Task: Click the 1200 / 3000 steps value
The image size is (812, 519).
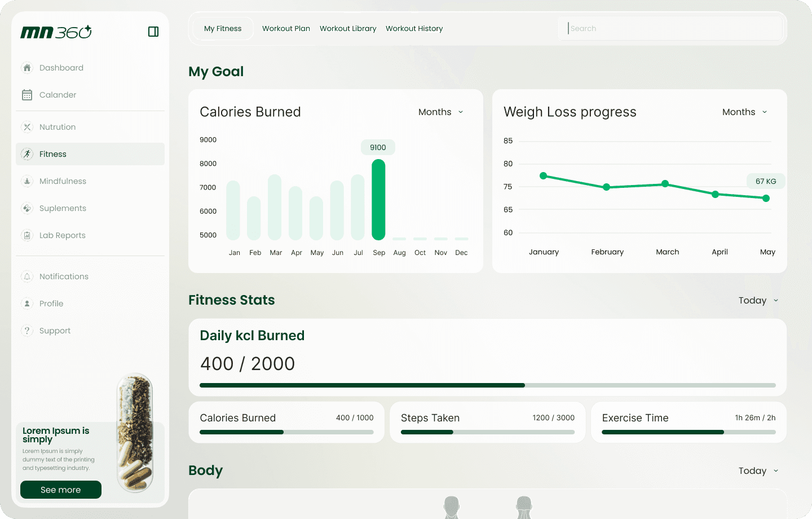Action: click(x=554, y=418)
